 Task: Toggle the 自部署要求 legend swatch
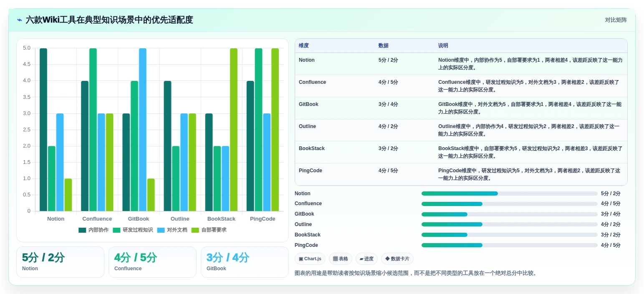[195, 230]
